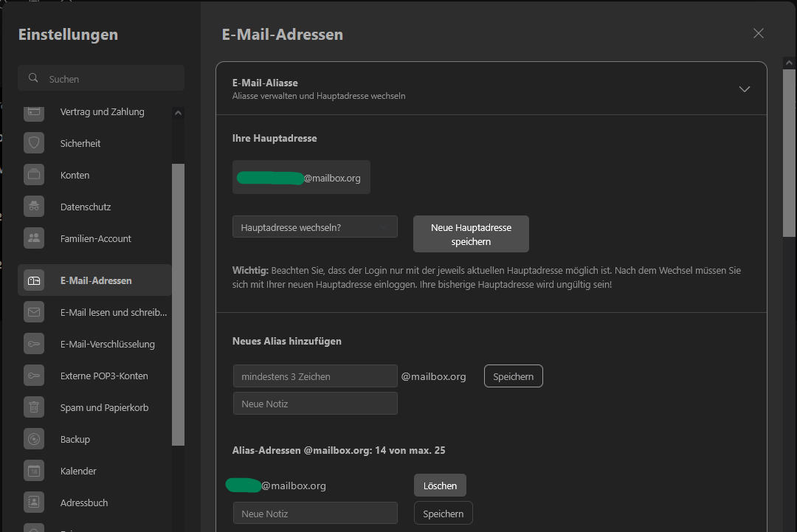Open the Kalender icon in sidebar

(x=34, y=471)
